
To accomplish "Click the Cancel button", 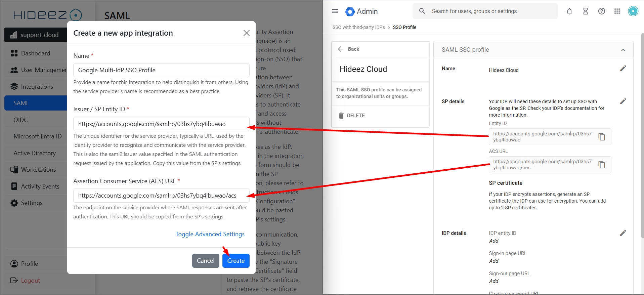I will pos(206,261).
